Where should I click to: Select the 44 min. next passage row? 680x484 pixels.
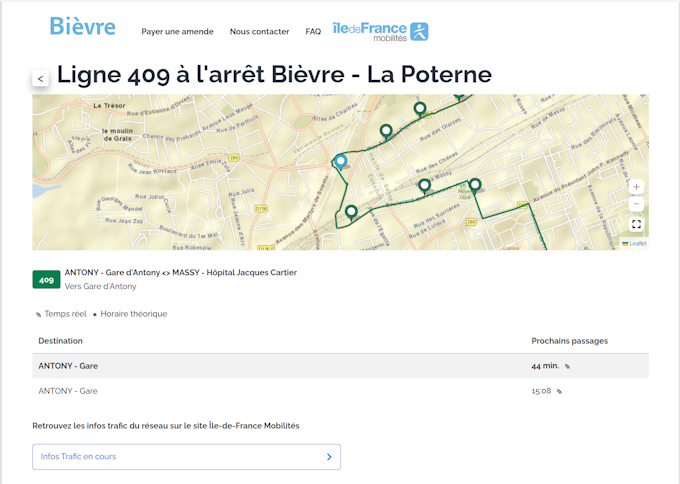[x=340, y=366]
